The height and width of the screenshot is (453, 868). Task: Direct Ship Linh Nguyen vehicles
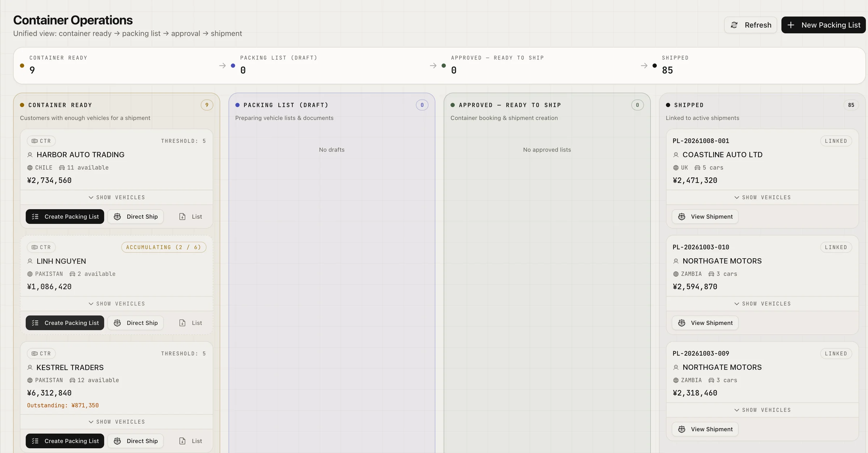coord(136,323)
